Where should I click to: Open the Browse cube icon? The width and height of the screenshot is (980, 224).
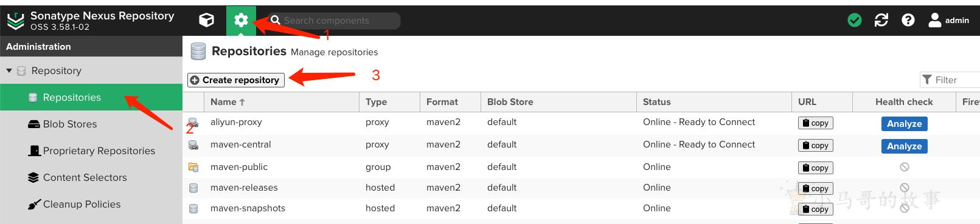207,20
